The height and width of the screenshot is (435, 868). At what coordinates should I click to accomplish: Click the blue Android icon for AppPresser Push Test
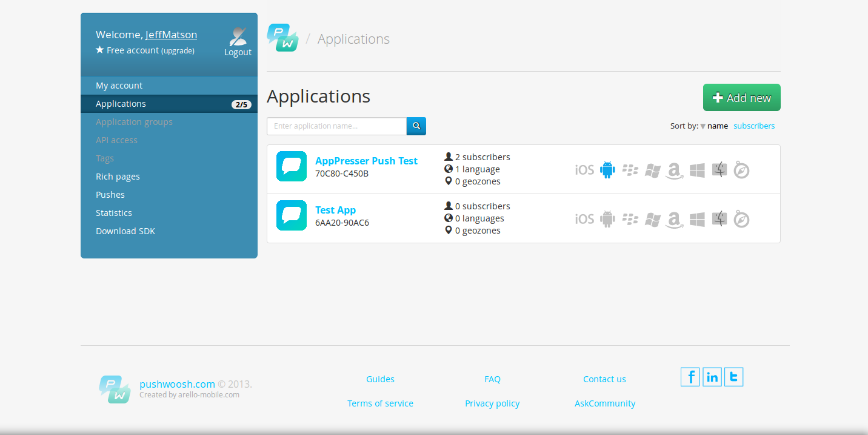pyautogui.click(x=607, y=170)
